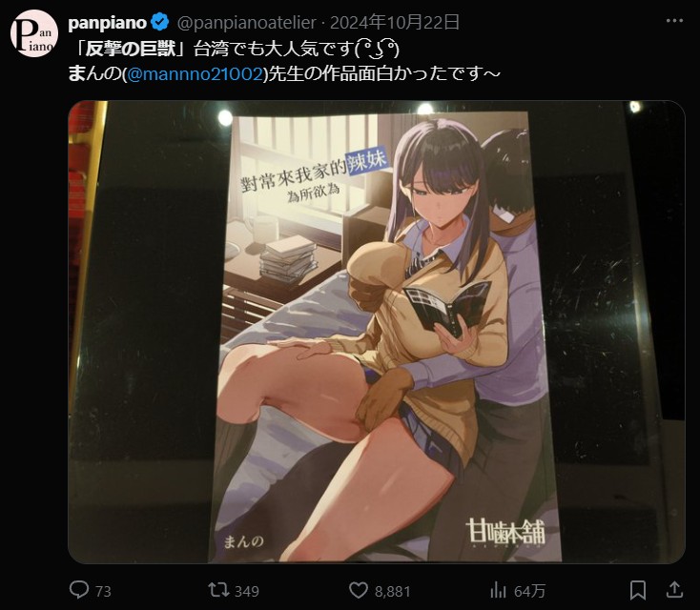Click the post text line about 先生の作品
Viewport: 700px width, 610px height.
point(284,73)
